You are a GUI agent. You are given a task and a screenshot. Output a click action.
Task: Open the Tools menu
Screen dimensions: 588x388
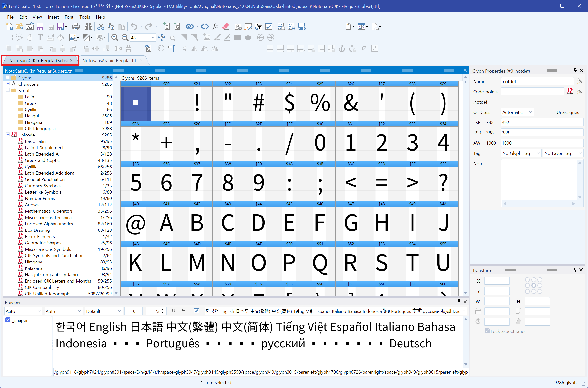click(x=84, y=17)
